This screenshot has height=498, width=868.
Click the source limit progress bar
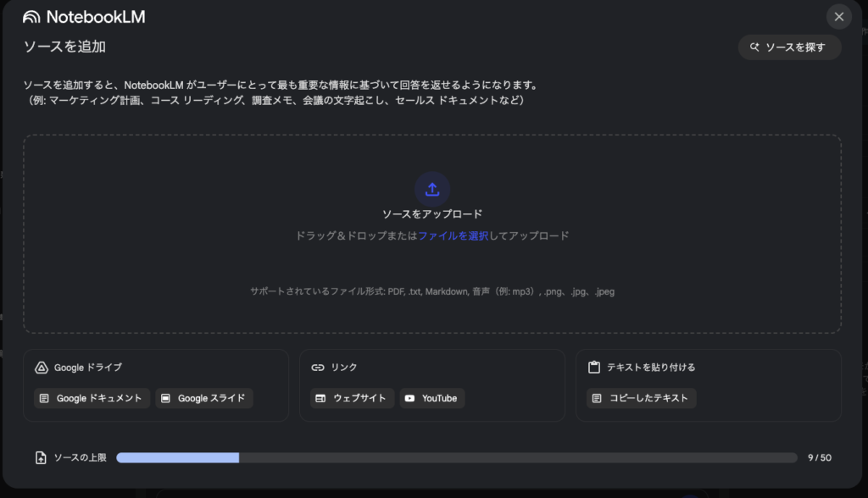click(x=457, y=457)
